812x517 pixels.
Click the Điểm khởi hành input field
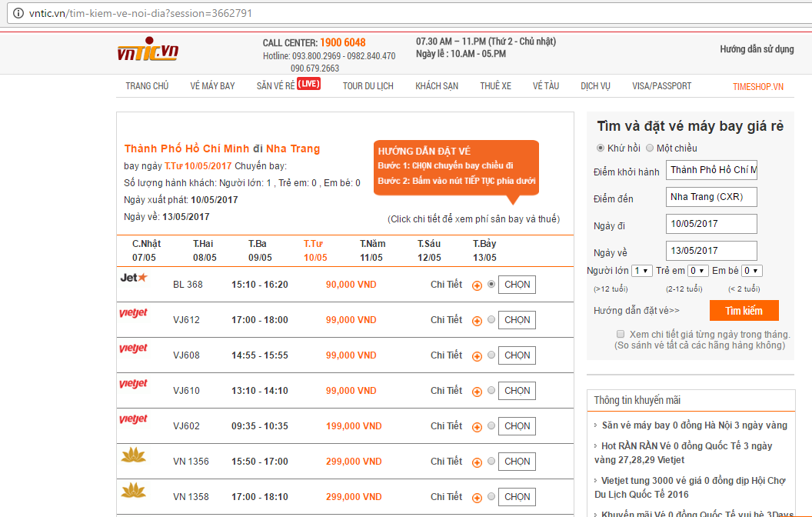coord(711,170)
